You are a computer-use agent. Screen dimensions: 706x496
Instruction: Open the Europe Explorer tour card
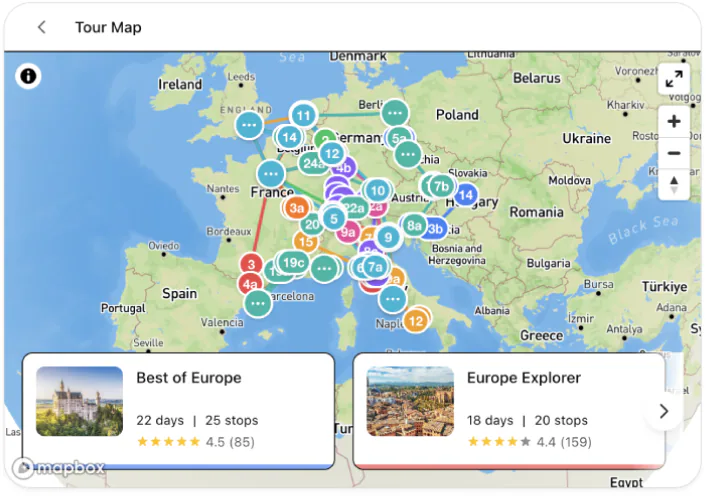pos(509,410)
